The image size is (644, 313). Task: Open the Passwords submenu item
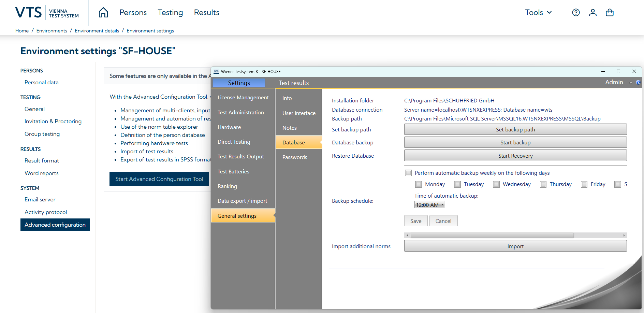click(x=299, y=157)
